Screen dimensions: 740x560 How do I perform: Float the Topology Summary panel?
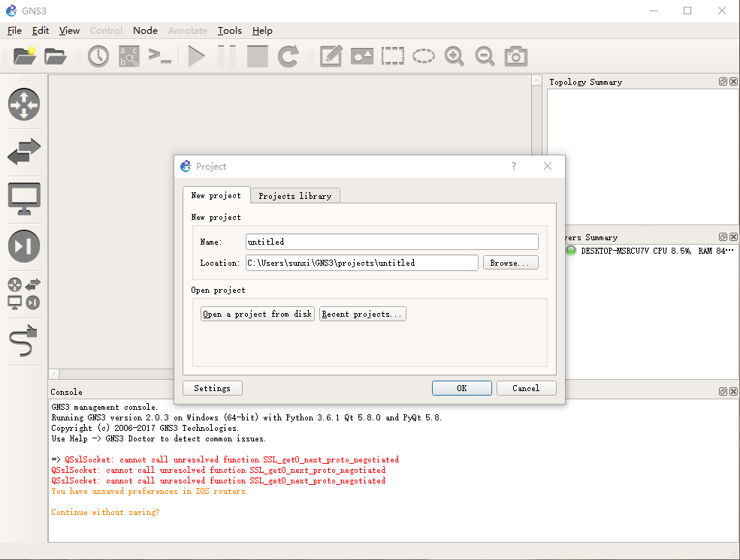point(723,82)
